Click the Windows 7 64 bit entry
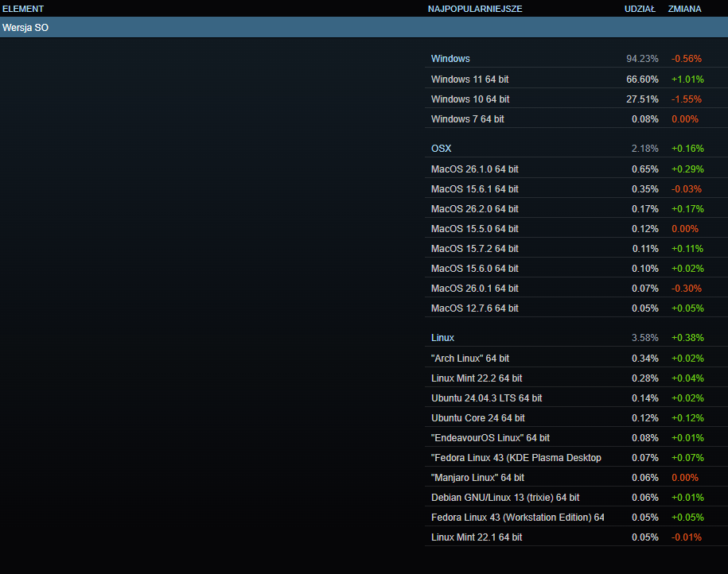 [467, 119]
